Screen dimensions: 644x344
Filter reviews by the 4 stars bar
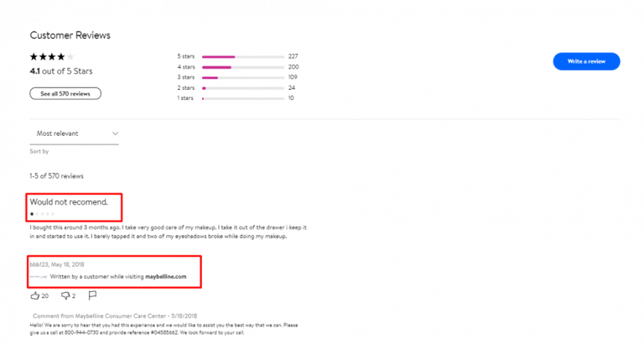pos(242,67)
